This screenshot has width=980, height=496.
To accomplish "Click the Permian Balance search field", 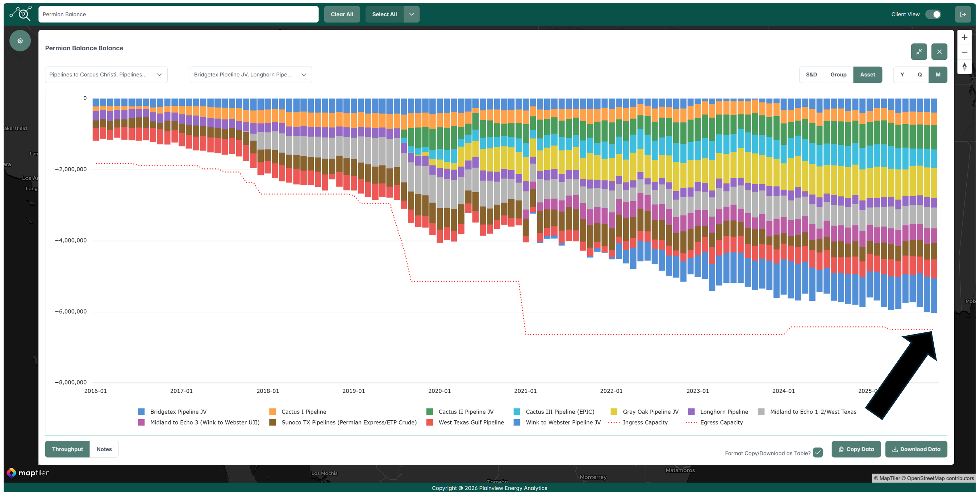I will 178,14.
